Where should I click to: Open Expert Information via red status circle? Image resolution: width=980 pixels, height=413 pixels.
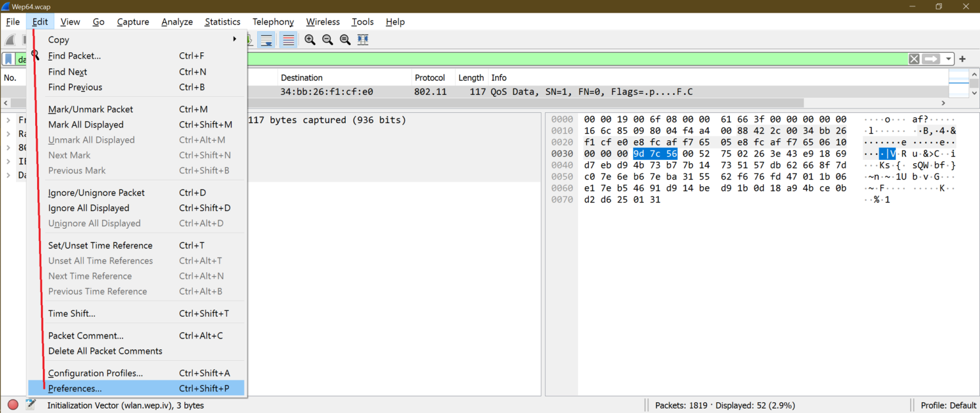(12, 405)
